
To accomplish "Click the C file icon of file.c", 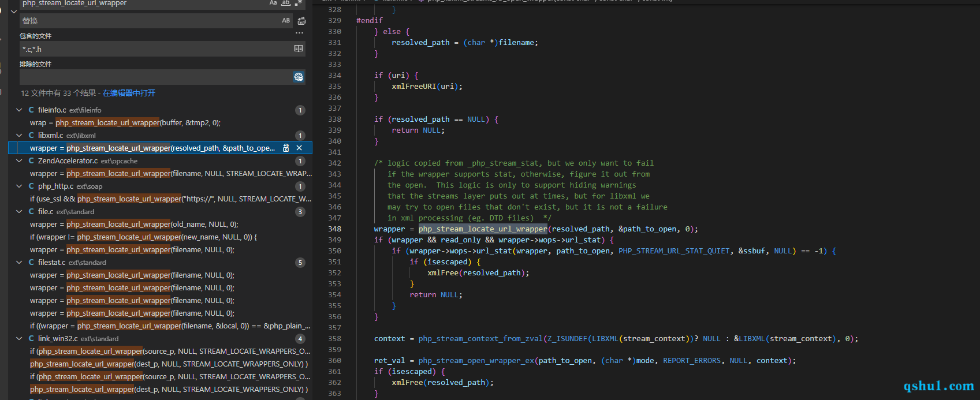I will pyautogui.click(x=31, y=211).
